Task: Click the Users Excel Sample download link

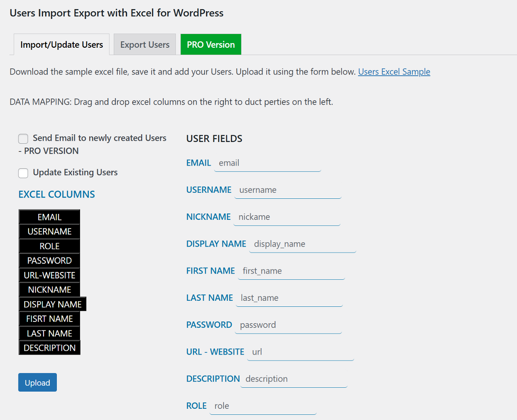Action: [394, 71]
